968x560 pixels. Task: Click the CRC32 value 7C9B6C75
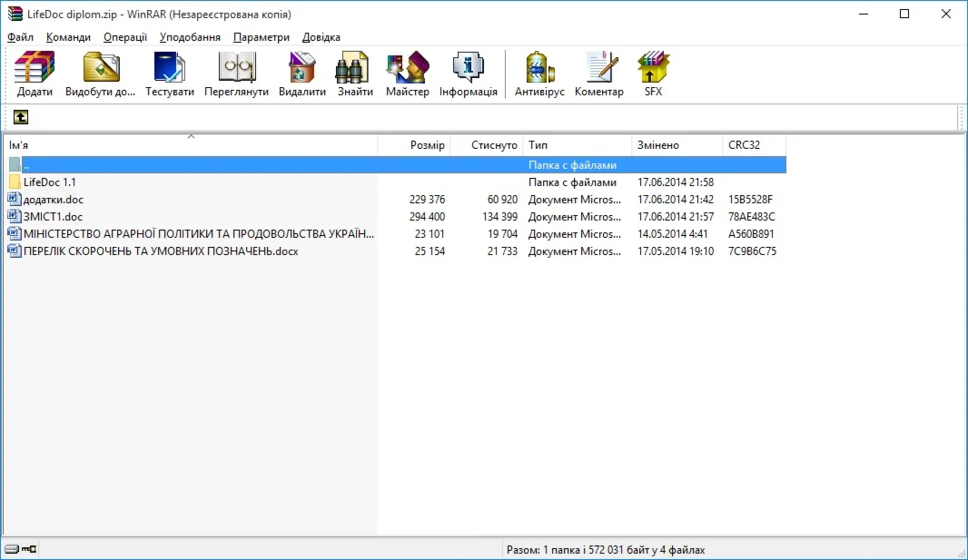(752, 251)
